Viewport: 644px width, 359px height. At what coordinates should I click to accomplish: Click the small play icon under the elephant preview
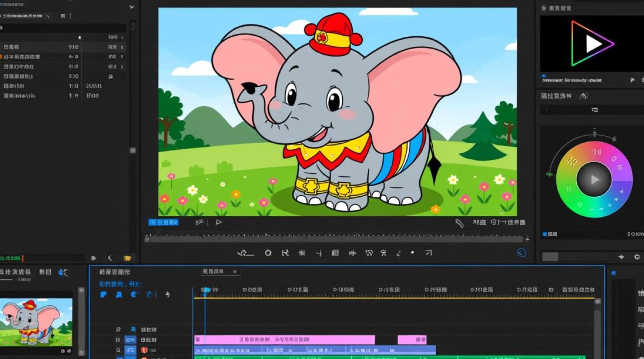(218, 222)
